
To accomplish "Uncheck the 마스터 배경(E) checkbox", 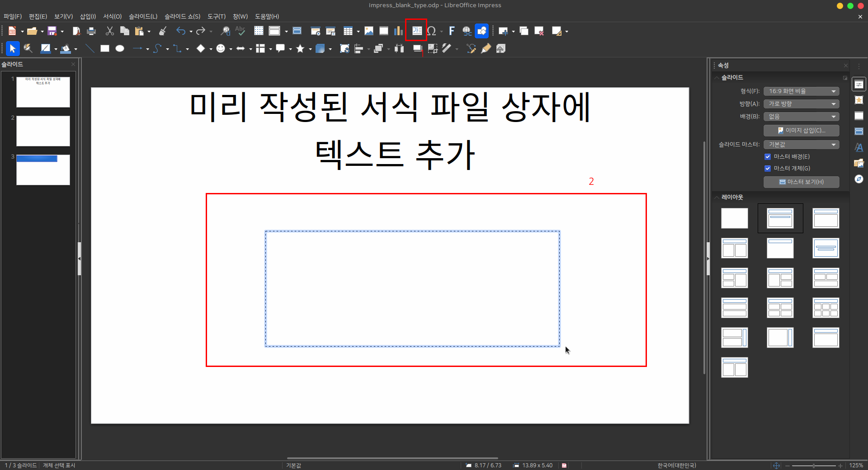I will [x=768, y=157].
